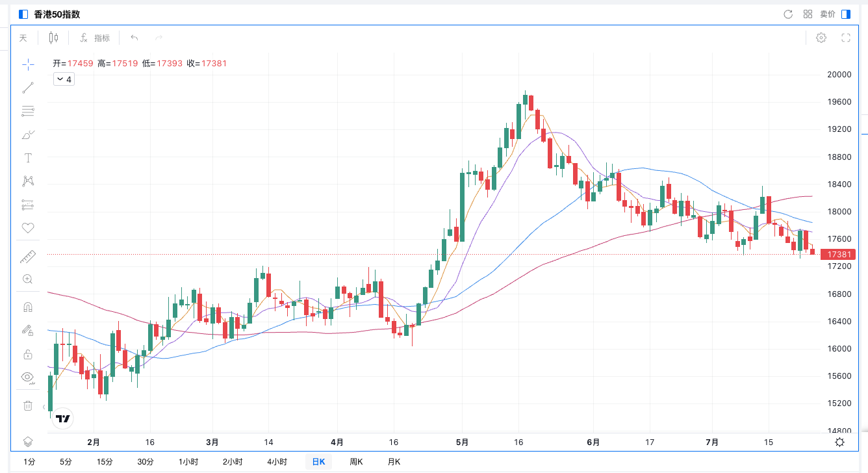Toggle the right panel icon
Screen dimensions: 868x473
pyautogui.click(x=846, y=14)
